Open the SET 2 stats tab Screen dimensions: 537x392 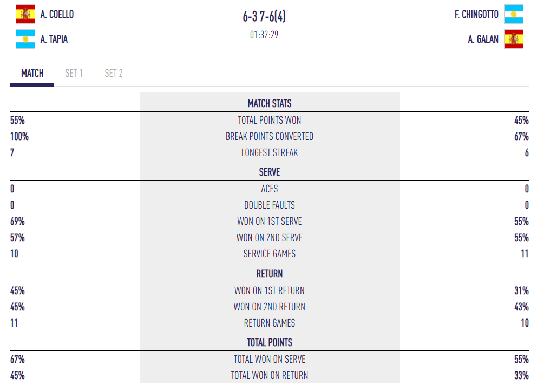tap(114, 73)
